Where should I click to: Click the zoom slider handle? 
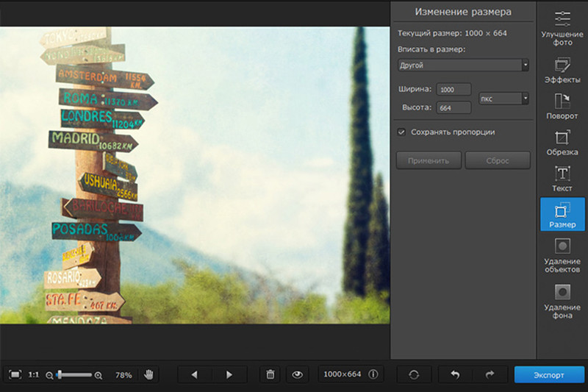(x=60, y=374)
